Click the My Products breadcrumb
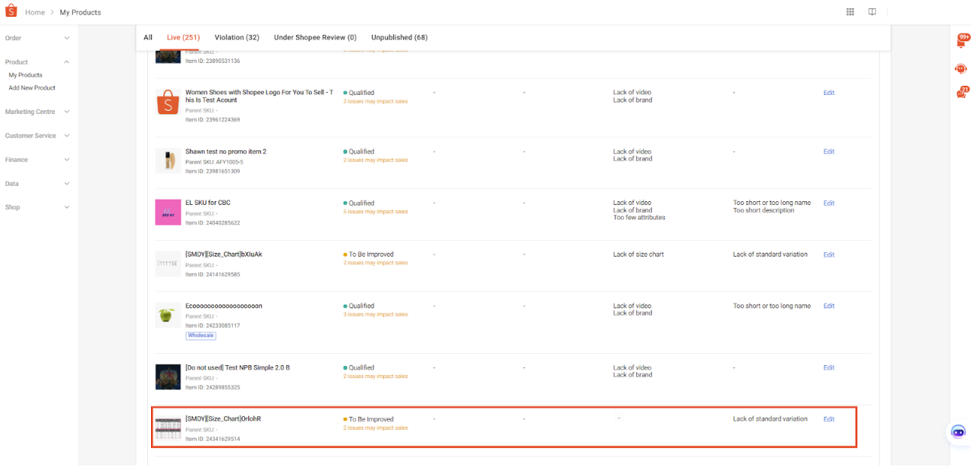Viewport: 980px width, 473px height. click(x=80, y=12)
